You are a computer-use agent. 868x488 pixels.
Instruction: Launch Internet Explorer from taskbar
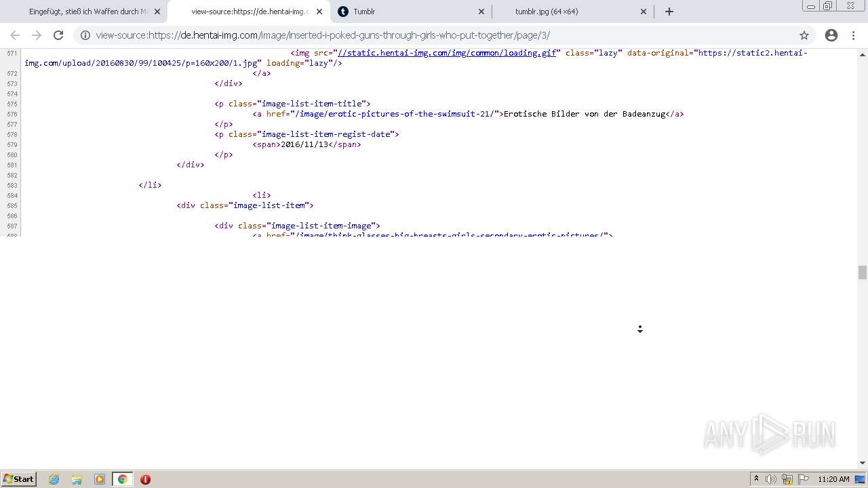coord(54,479)
